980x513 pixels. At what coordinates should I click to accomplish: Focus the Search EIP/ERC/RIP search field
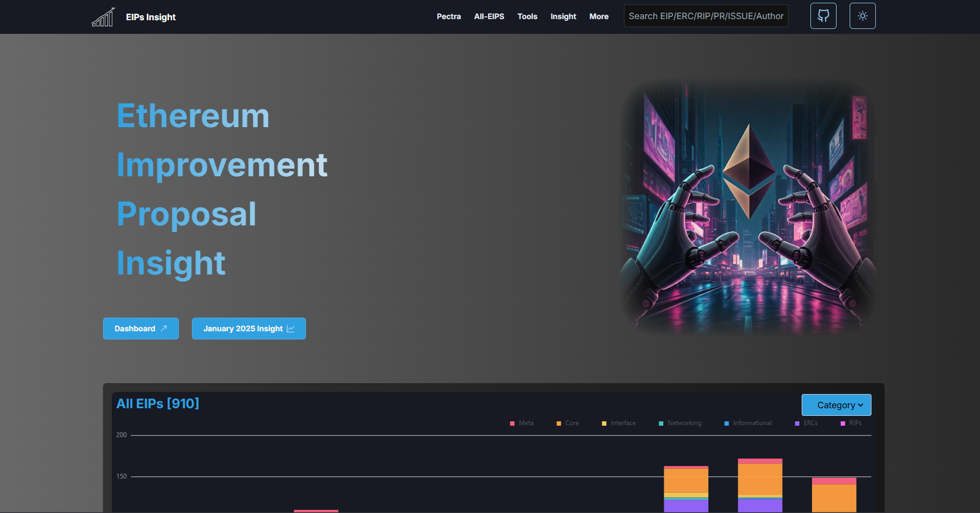[x=706, y=16]
